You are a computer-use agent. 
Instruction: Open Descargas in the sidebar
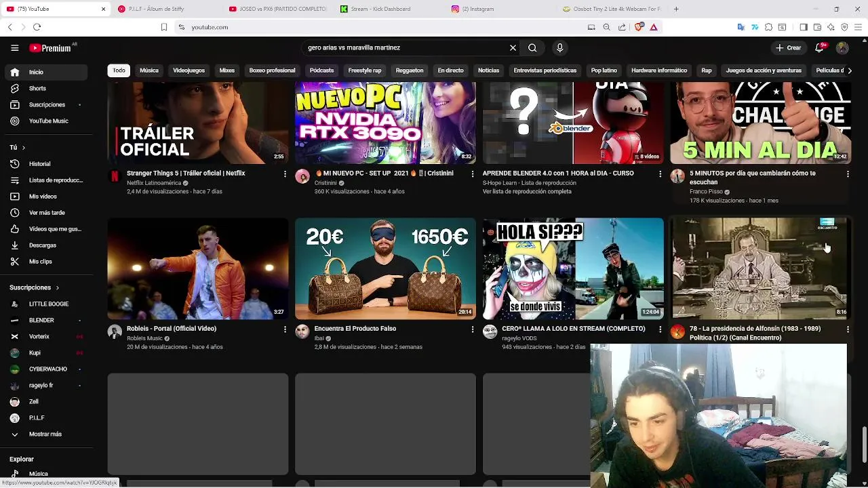click(45, 245)
